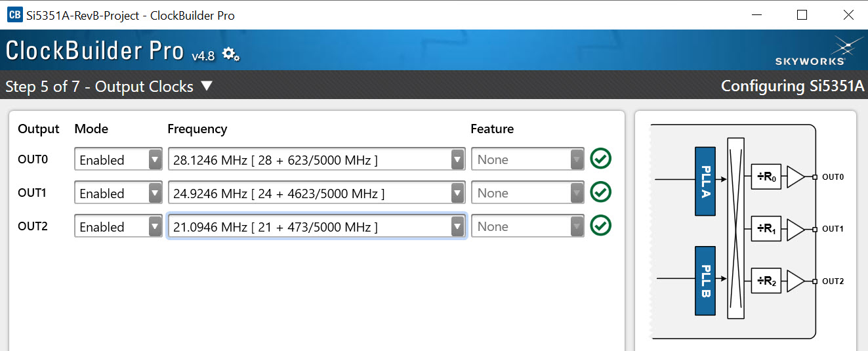Select the ÷R2 divider block
The image size is (868, 351).
tap(766, 281)
